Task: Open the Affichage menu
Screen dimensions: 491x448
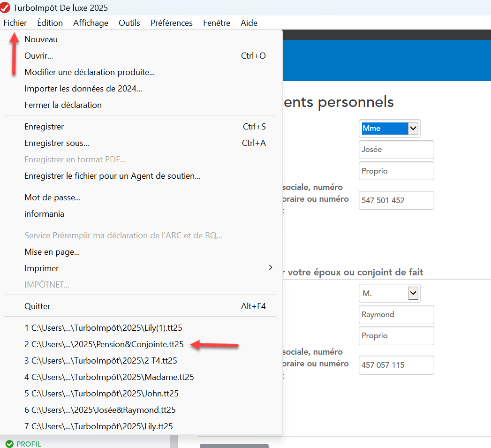Action: pos(91,23)
